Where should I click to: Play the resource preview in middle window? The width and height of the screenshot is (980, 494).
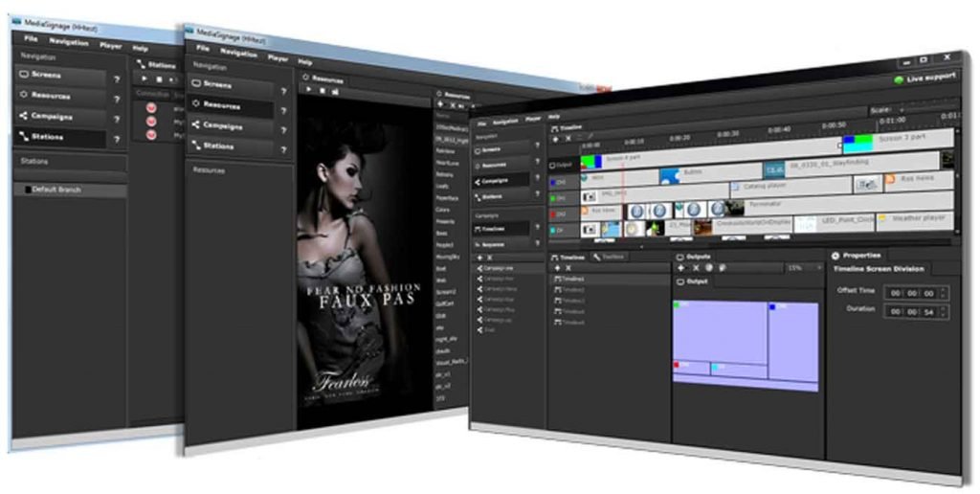308,90
